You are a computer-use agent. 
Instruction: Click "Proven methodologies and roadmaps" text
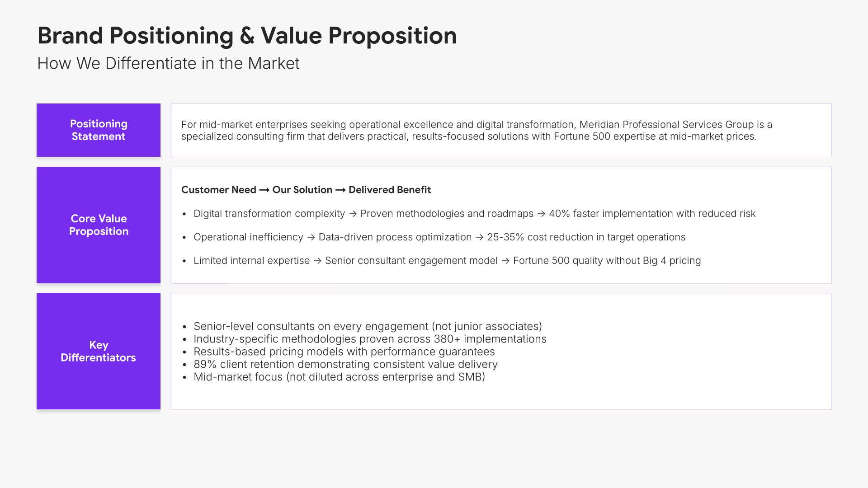click(x=447, y=214)
